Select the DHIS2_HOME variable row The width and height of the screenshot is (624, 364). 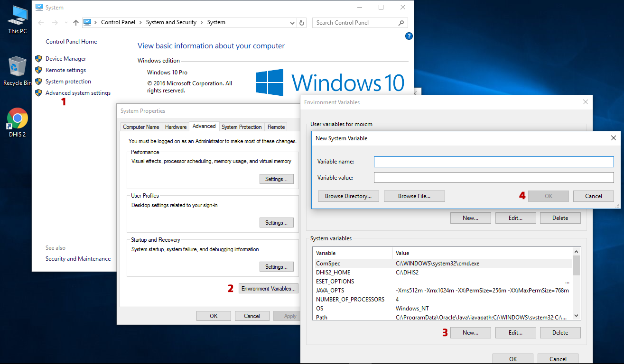coord(442,273)
